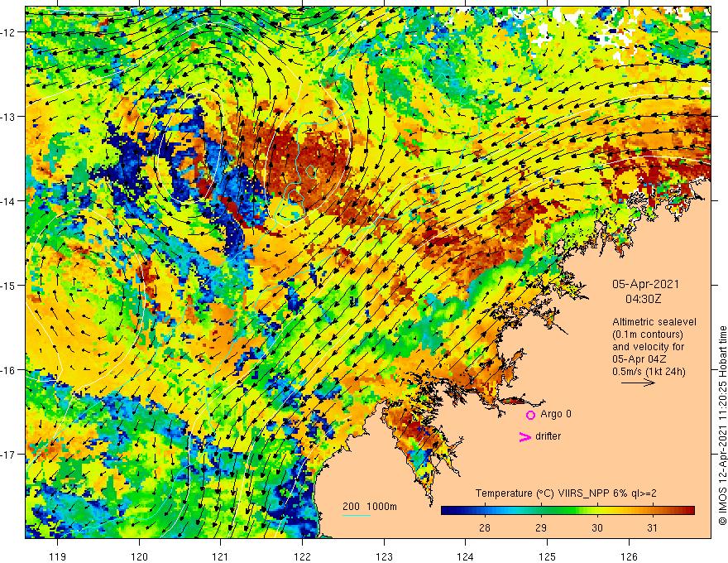Image resolution: width=728 pixels, height=563 pixels.
Task: Click the '05-Apr 04Z' velocity date text
Action: pyautogui.click(x=639, y=359)
